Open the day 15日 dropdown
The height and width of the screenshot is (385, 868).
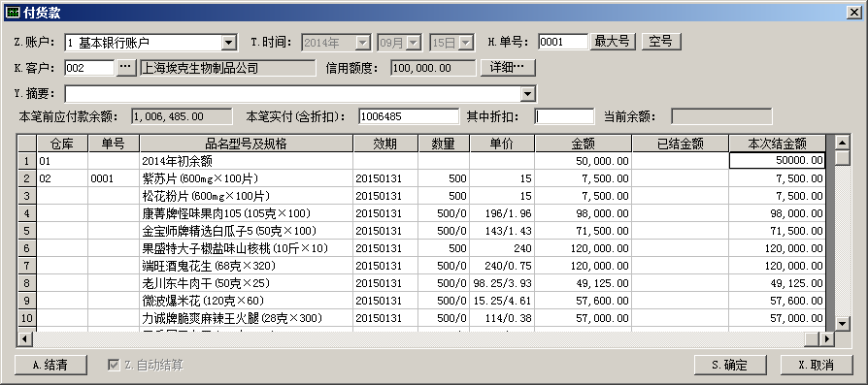coord(466,42)
